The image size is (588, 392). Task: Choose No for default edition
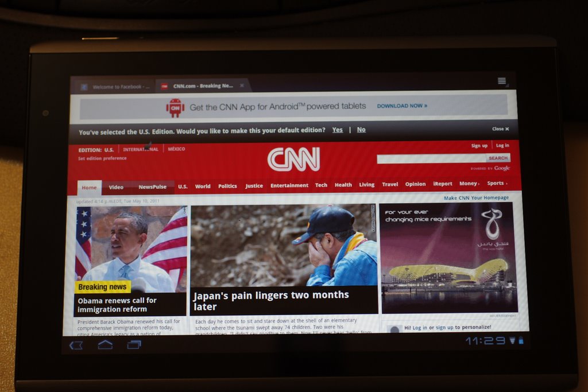(361, 129)
